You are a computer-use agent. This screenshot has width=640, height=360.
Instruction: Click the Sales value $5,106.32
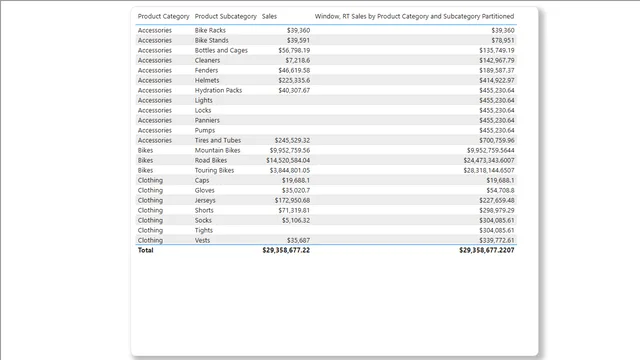pyautogui.click(x=296, y=220)
